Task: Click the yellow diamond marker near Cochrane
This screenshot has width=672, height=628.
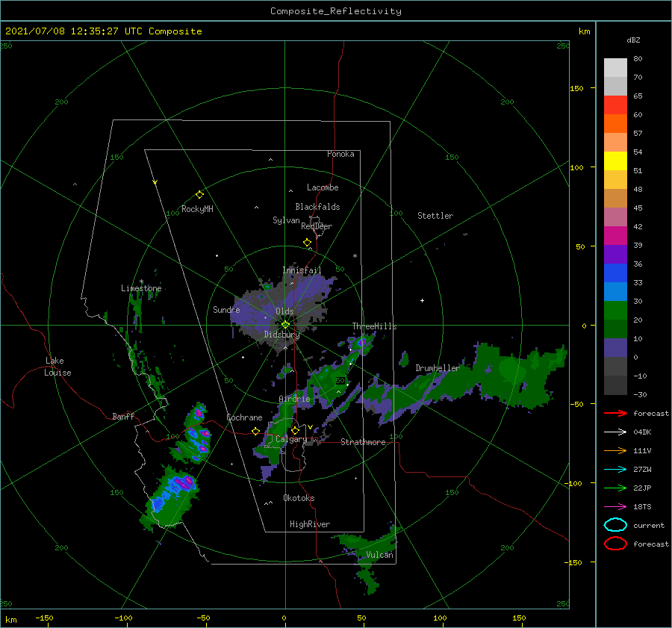Action: tap(255, 431)
